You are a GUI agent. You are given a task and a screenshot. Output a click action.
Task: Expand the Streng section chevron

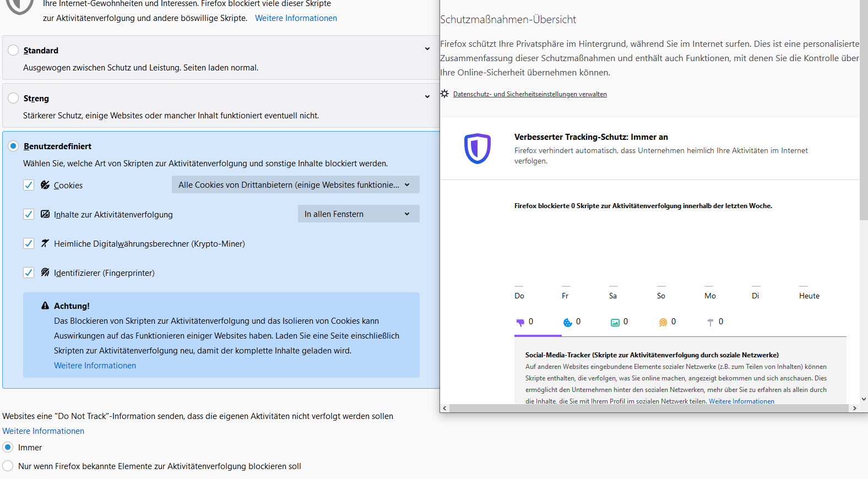tap(427, 97)
